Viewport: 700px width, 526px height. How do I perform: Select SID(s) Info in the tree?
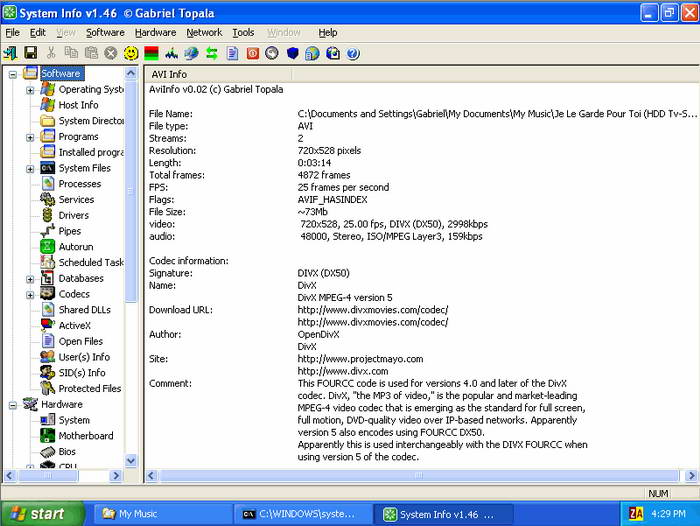[82, 373]
